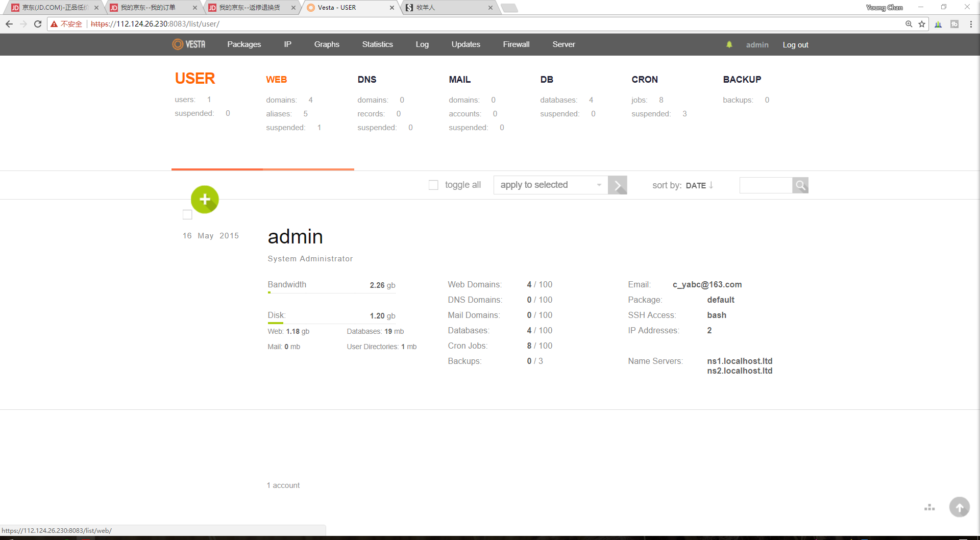This screenshot has height=540, width=980.
Task: Open the Chrome browser menu
Action: coord(971,24)
